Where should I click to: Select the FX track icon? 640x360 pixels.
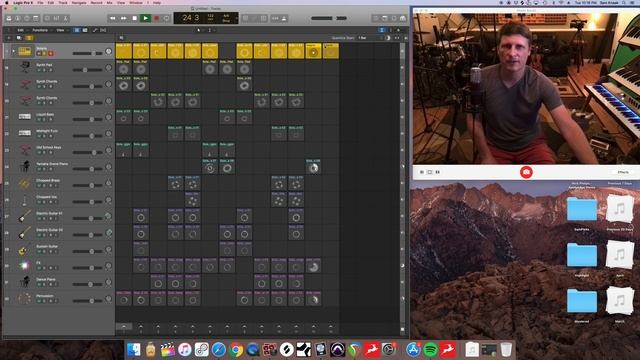pyautogui.click(x=24, y=265)
